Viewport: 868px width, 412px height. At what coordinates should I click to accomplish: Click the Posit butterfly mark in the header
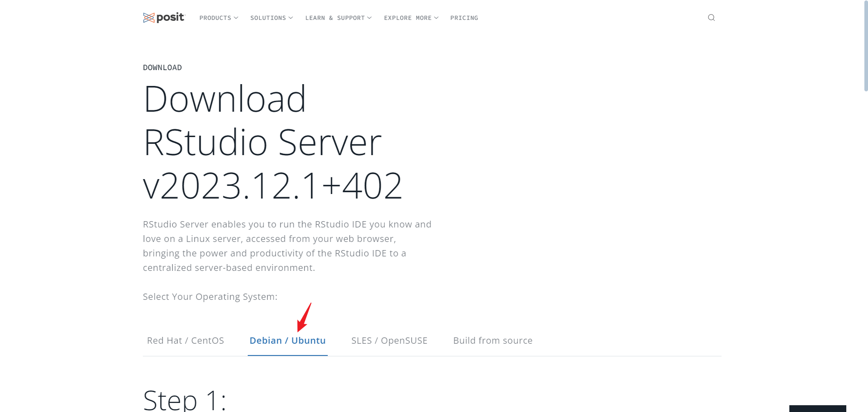149,18
